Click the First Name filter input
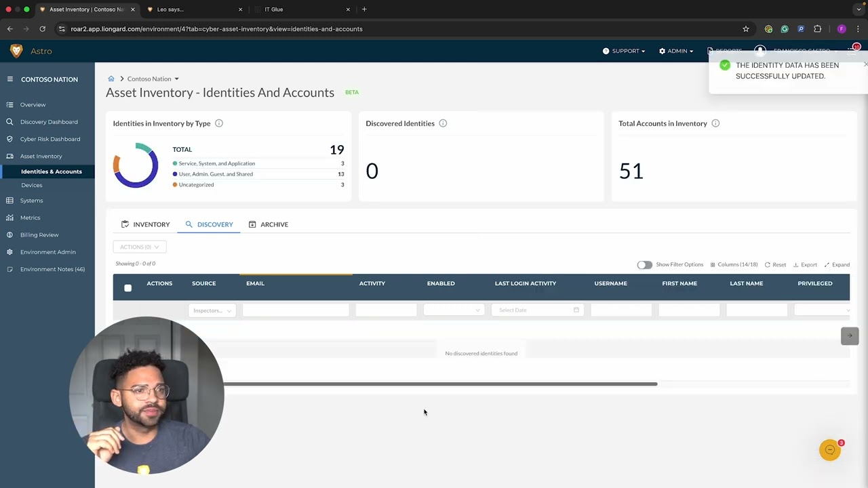The image size is (868, 488). (x=689, y=310)
